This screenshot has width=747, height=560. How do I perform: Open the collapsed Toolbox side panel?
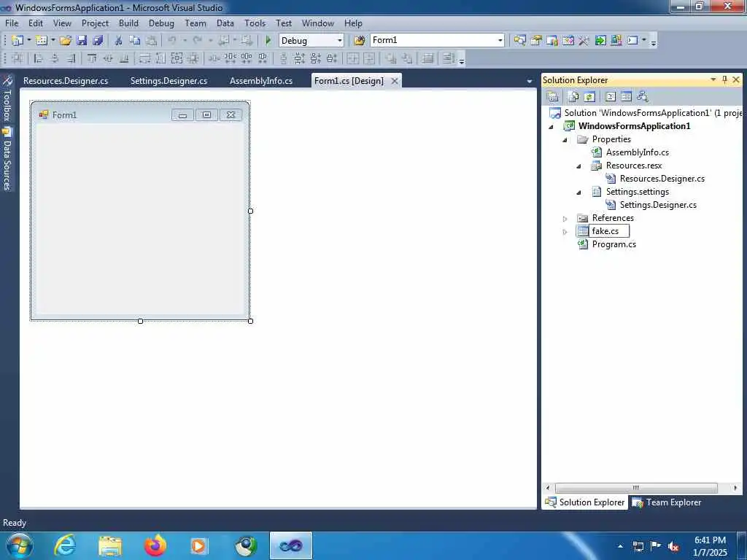click(7, 99)
